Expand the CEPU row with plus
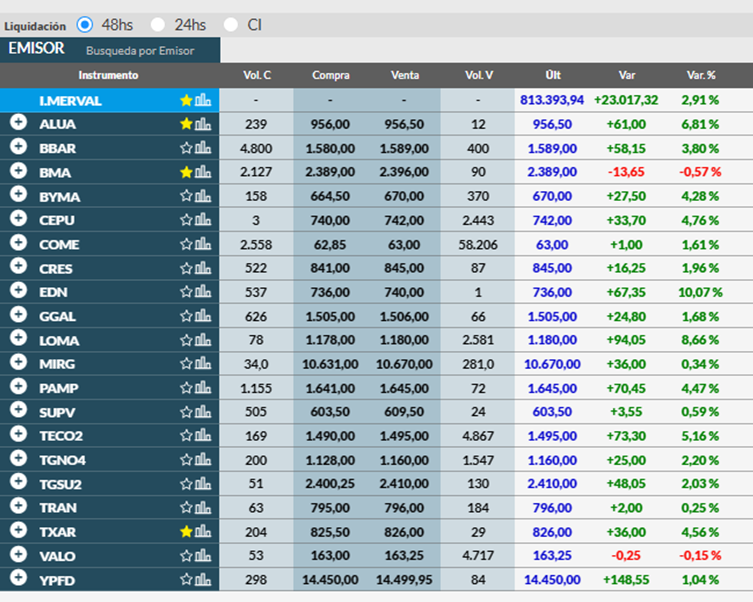753x602 pixels. coord(18,218)
